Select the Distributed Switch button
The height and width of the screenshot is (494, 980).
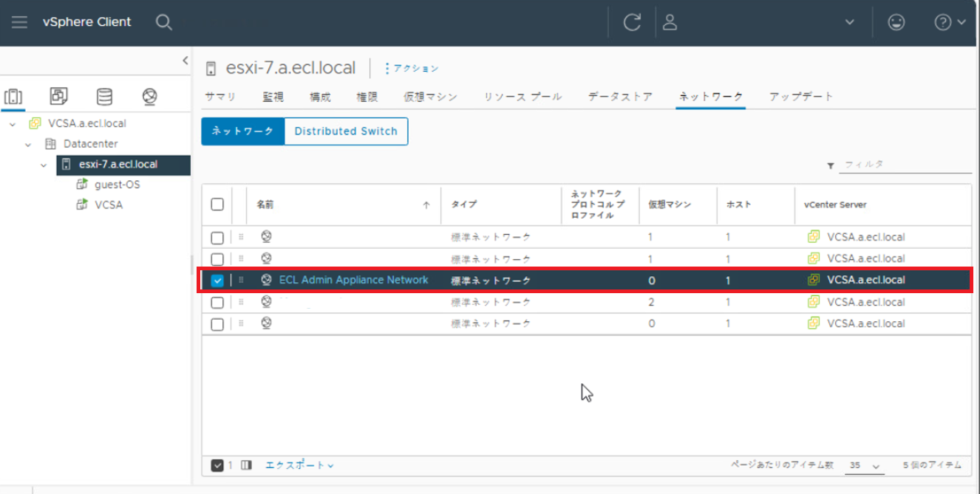point(346,131)
